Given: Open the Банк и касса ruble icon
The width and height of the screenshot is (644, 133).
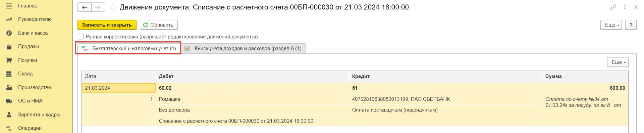Looking at the screenshot, I should coord(9,33).
